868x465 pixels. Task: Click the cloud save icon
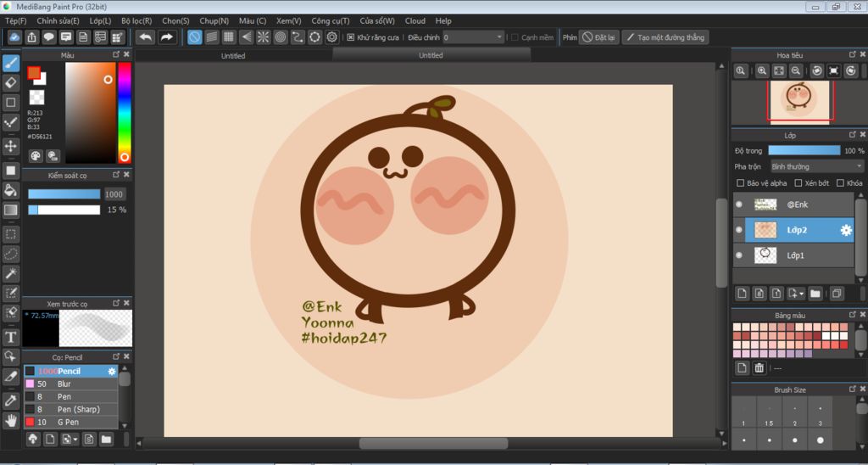(x=14, y=37)
